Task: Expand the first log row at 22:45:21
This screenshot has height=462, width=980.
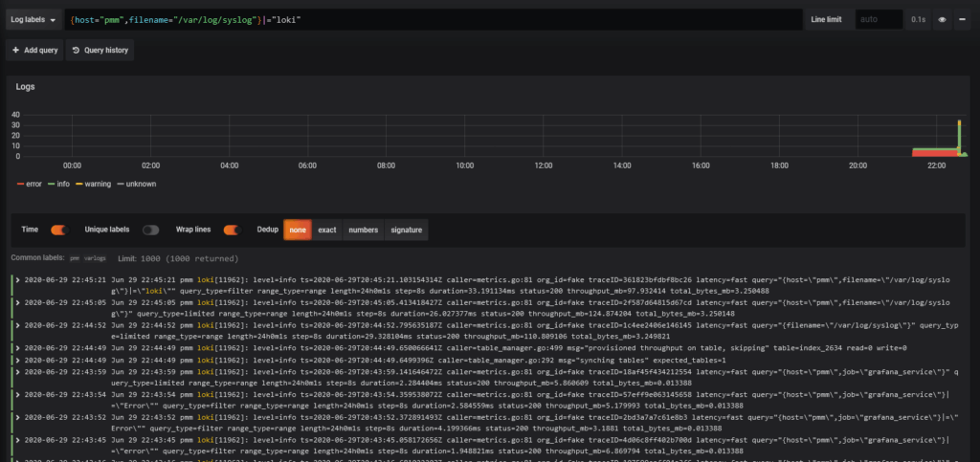Action: point(17,280)
